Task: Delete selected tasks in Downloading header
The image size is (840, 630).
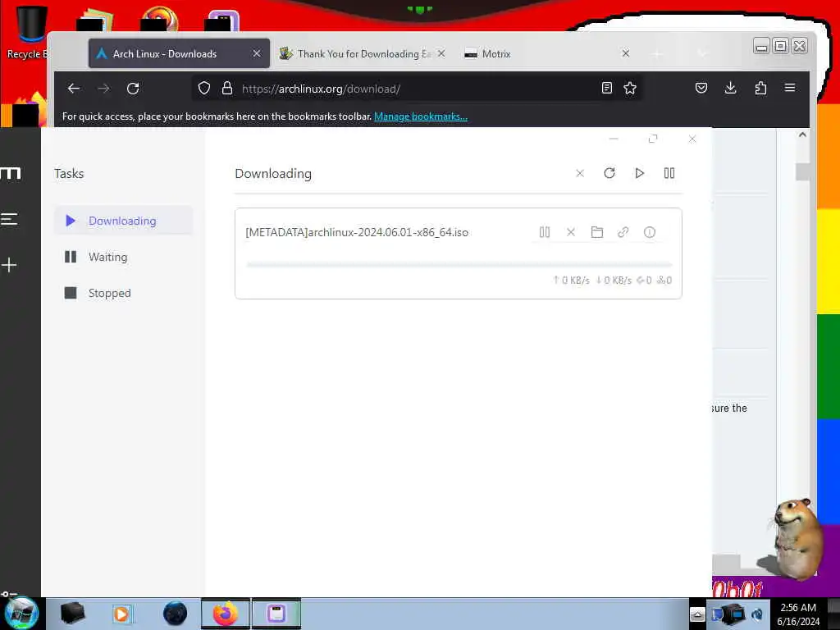Action: (580, 173)
